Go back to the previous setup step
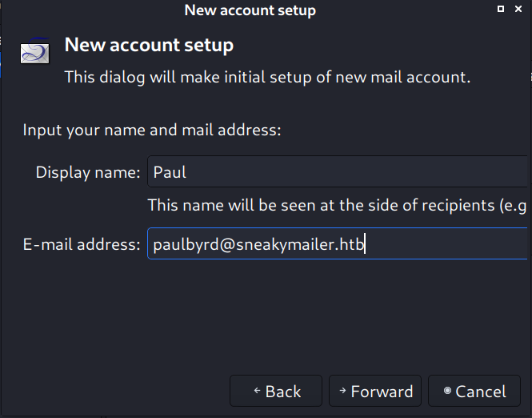Screen dimensions: 532x418 click(x=276, y=392)
